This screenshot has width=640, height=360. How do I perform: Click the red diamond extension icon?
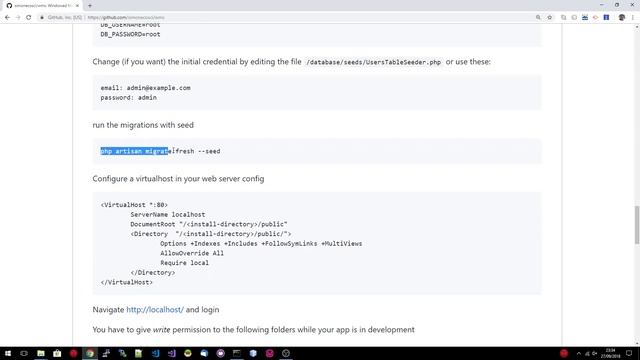point(596,18)
